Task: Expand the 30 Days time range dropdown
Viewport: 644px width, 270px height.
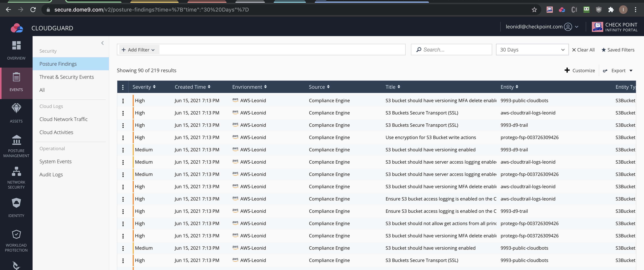Action: 532,50
